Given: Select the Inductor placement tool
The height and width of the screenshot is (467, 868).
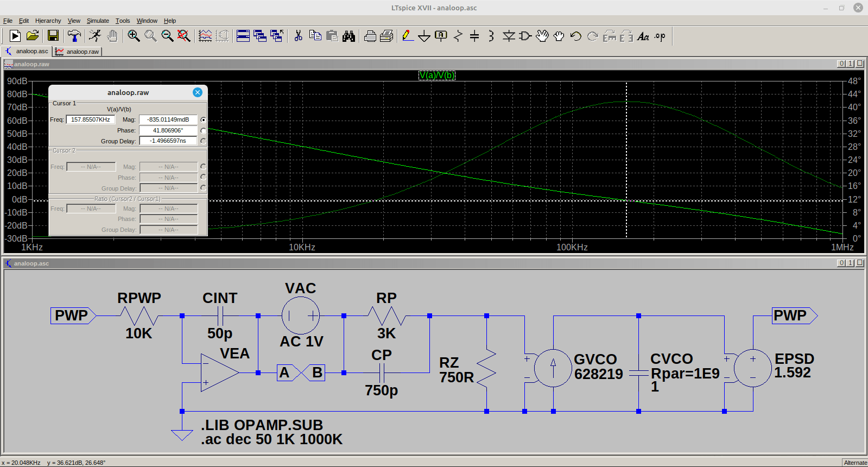Looking at the screenshot, I should (491, 36).
